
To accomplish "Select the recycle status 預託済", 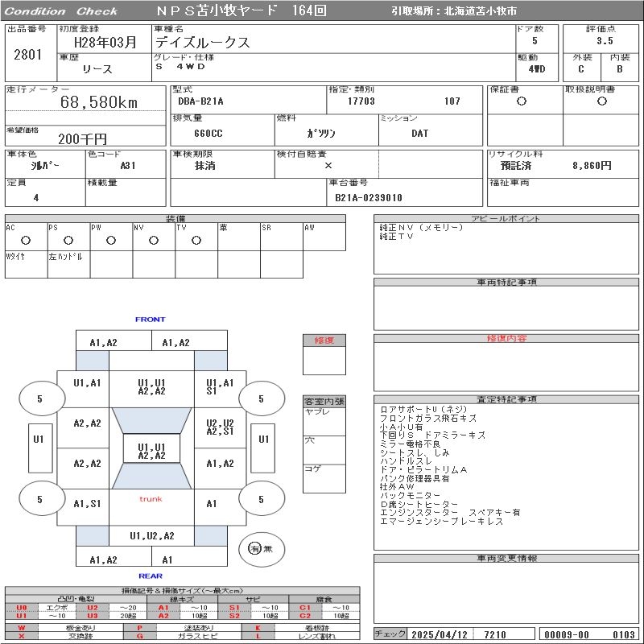I will tap(516, 166).
